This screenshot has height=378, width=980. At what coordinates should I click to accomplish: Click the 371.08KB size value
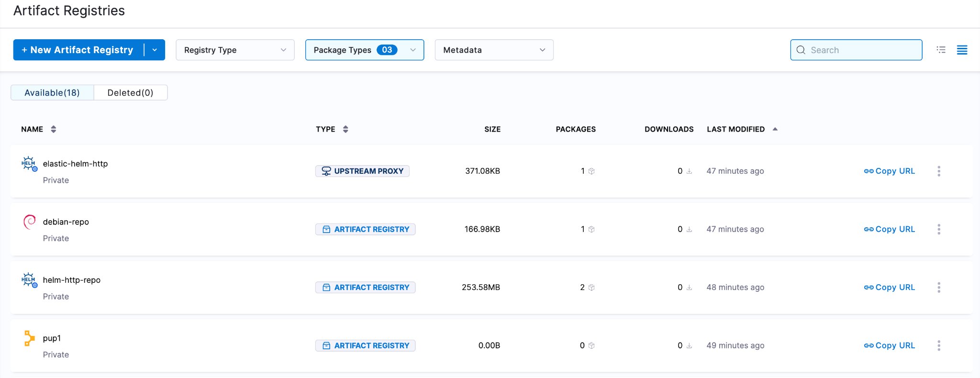tap(482, 171)
